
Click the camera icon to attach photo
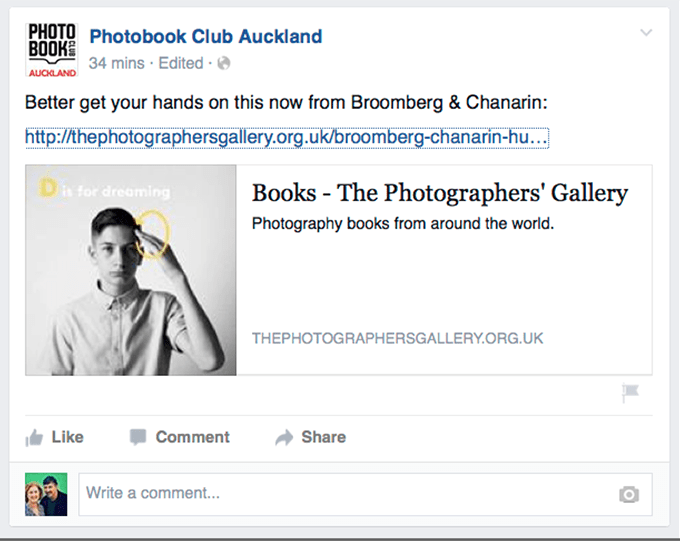[628, 494]
